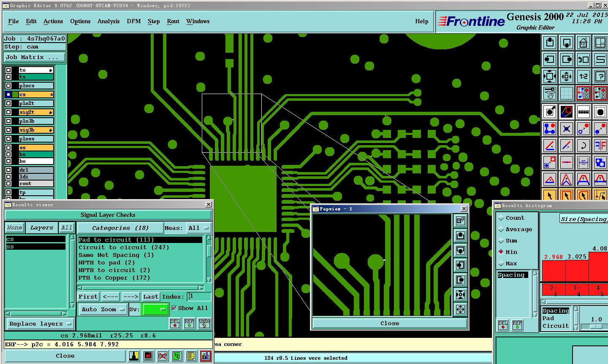Click the 1.0 slider in Results histogram
This screenshot has height=364, width=608.
(x=596, y=327)
